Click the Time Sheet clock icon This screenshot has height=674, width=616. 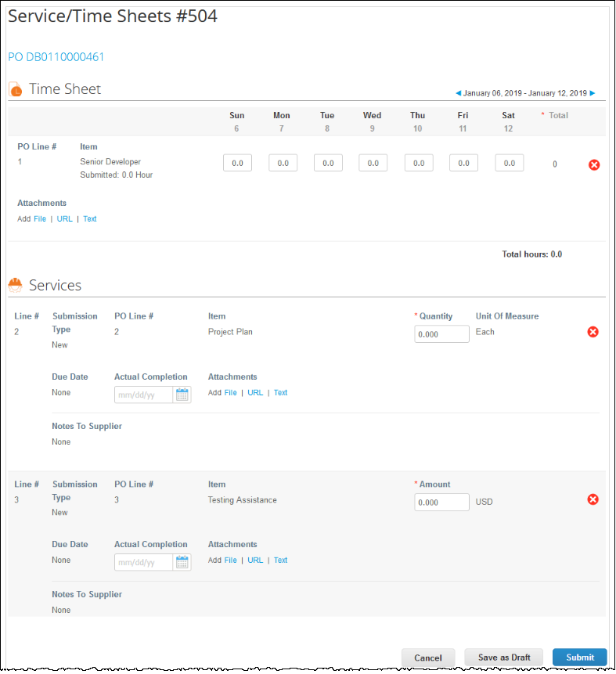[16, 89]
